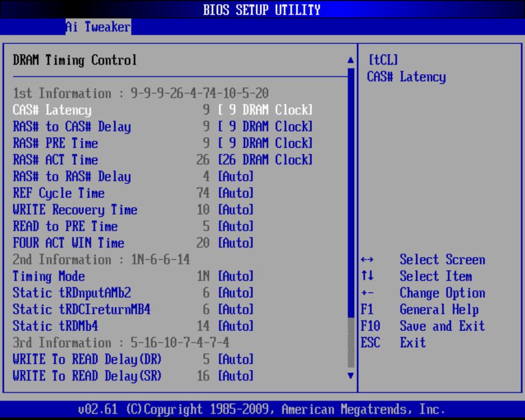525x420 pixels.
Task: Select Static tRDMb4 row
Action: click(55, 326)
